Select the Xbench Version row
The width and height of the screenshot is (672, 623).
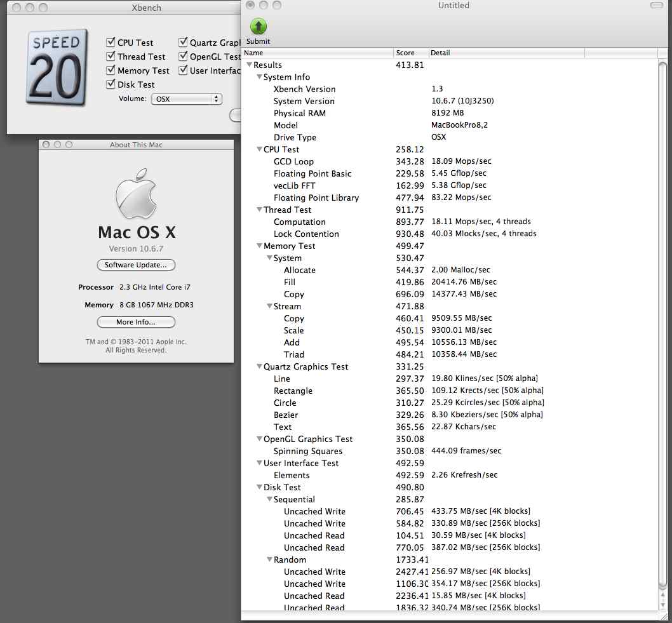click(449, 89)
